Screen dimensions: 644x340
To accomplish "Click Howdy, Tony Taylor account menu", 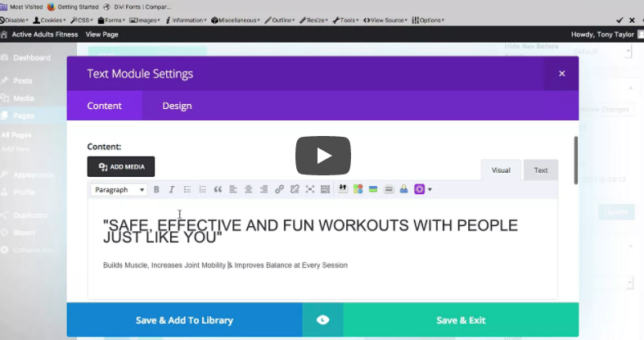I will [x=602, y=34].
